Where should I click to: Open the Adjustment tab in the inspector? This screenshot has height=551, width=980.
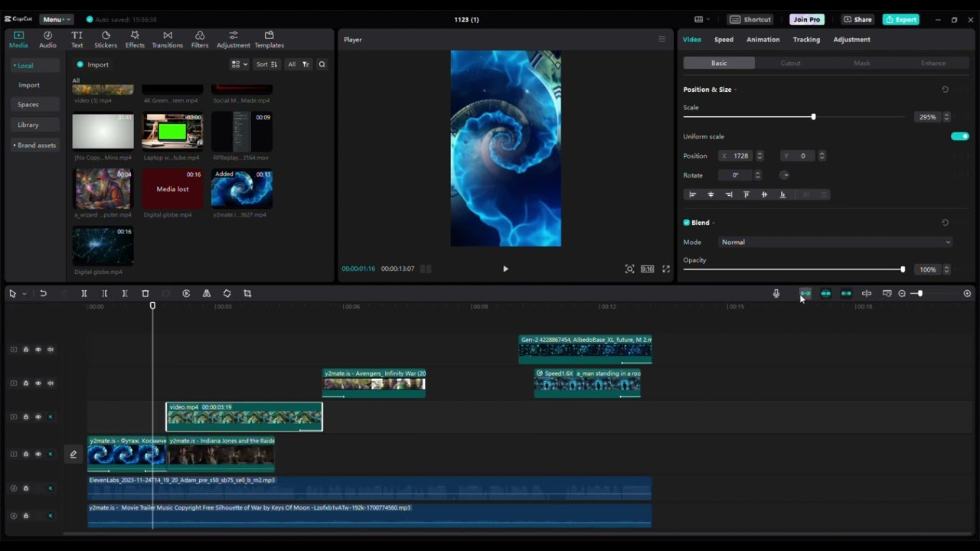[x=851, y=39]
